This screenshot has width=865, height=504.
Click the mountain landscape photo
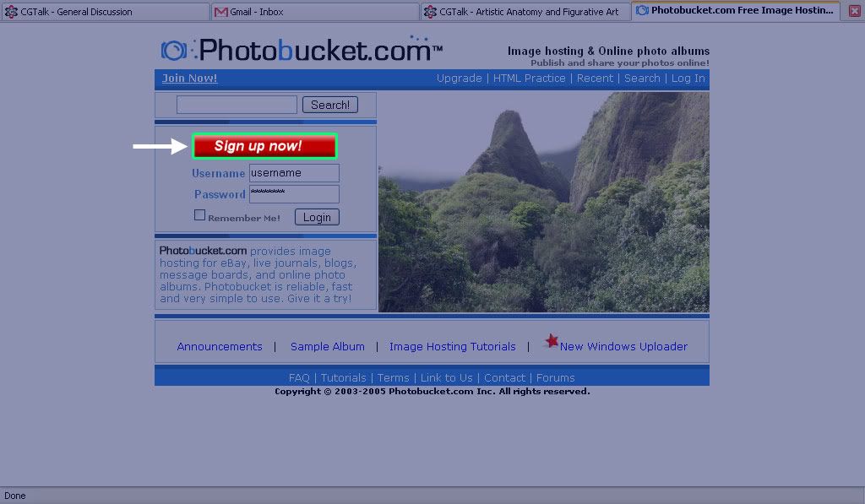tap(544, 202)
